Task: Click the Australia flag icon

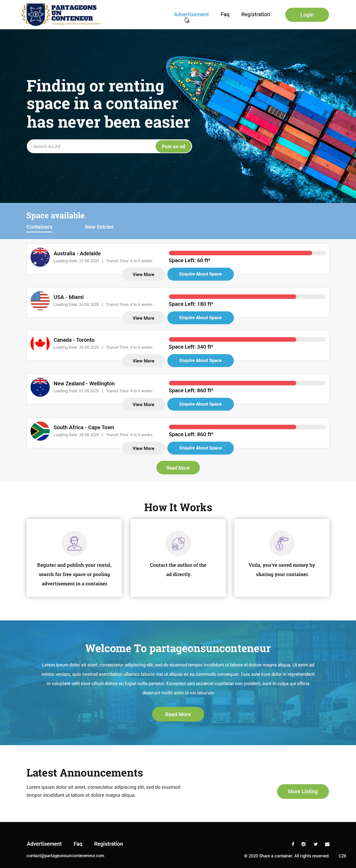Action: click(x=40, y=257)
